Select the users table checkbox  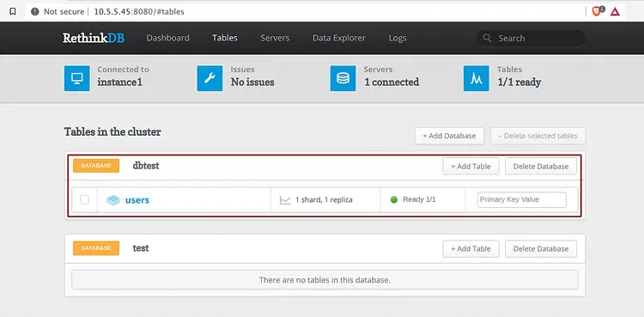click(84, 200)
